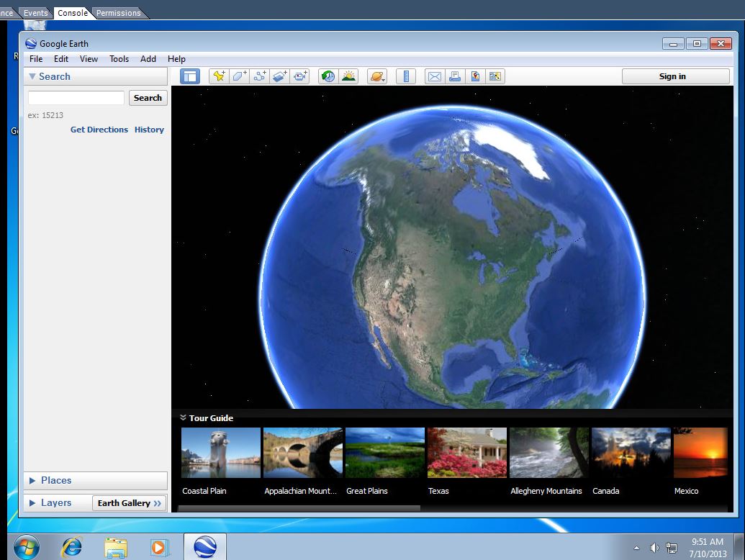The height and width of the screenshot is (560, 745).
Task: Open the Add menu
Action: [x=148, y=59]
